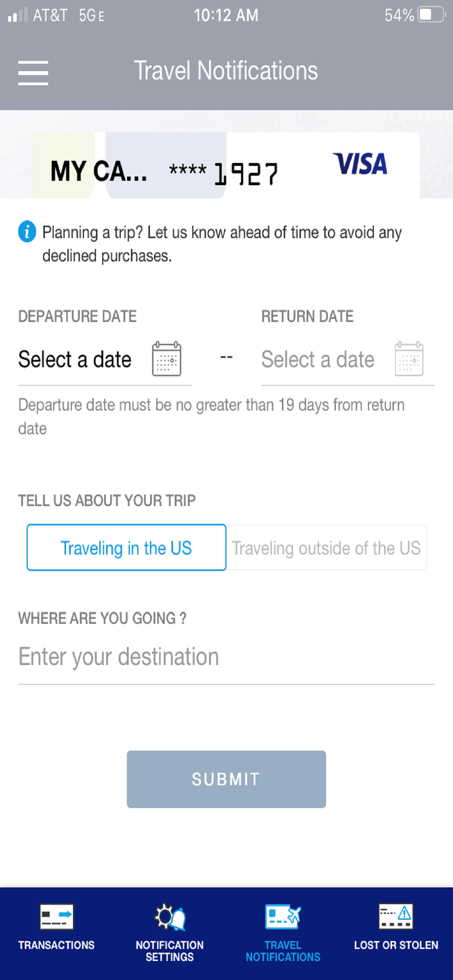Choose a return date via Select a date
Viewport: 453px width, 980px height.
[318, 359]
